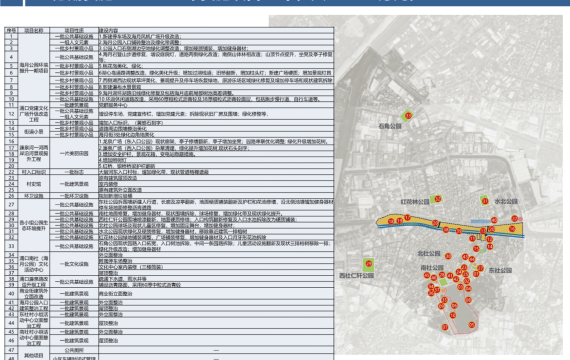This screenshot has width=570, height=360.
Task: Select the red marker beside 红花林公园 label
Action: pos(438,199)
